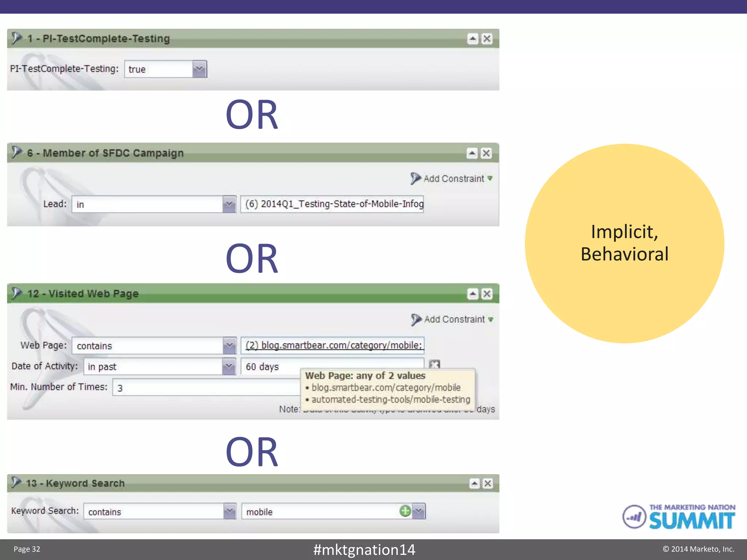Open the Lead operator dropdown showing 'in'
The image size is (747, 560).
coord(229,204)
